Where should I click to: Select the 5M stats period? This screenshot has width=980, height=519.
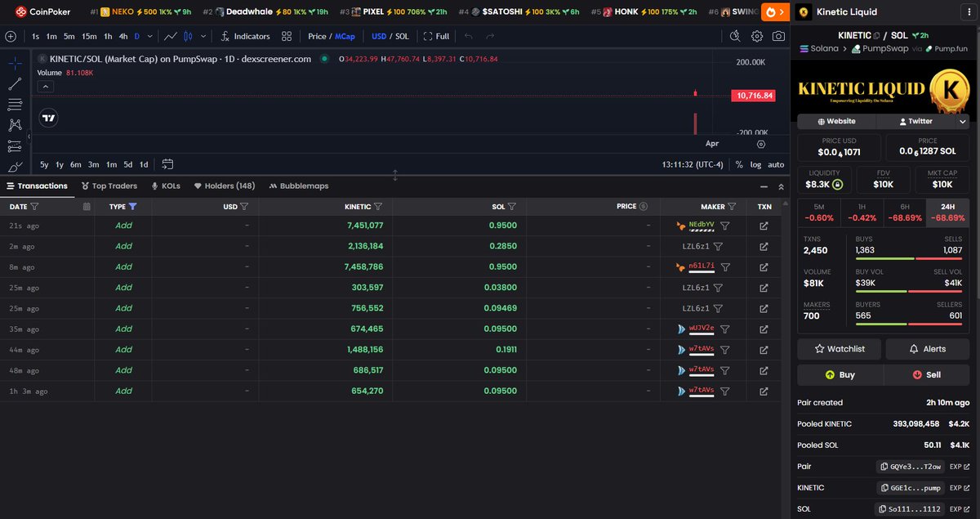(x=819, y=213)
